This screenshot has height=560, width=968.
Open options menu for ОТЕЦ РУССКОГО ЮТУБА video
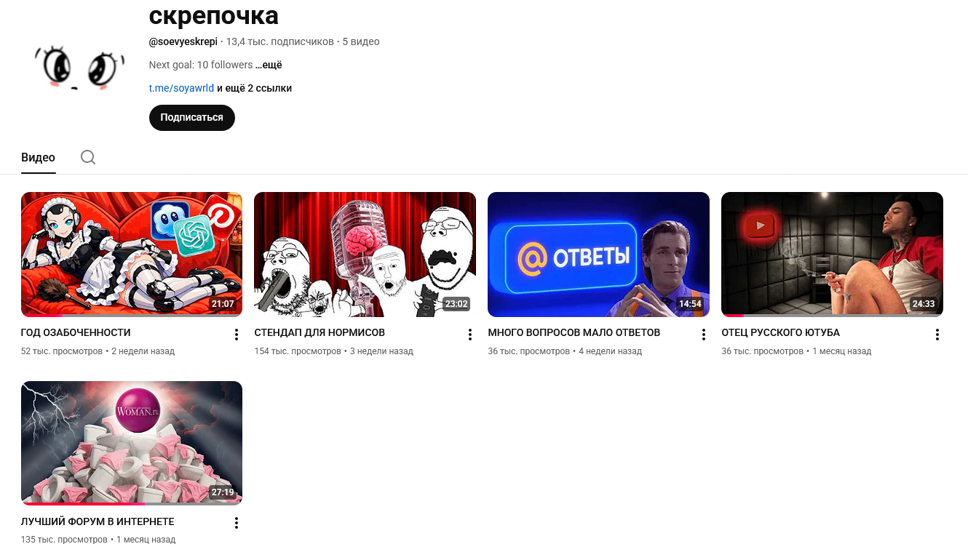(x=937, y=335)
